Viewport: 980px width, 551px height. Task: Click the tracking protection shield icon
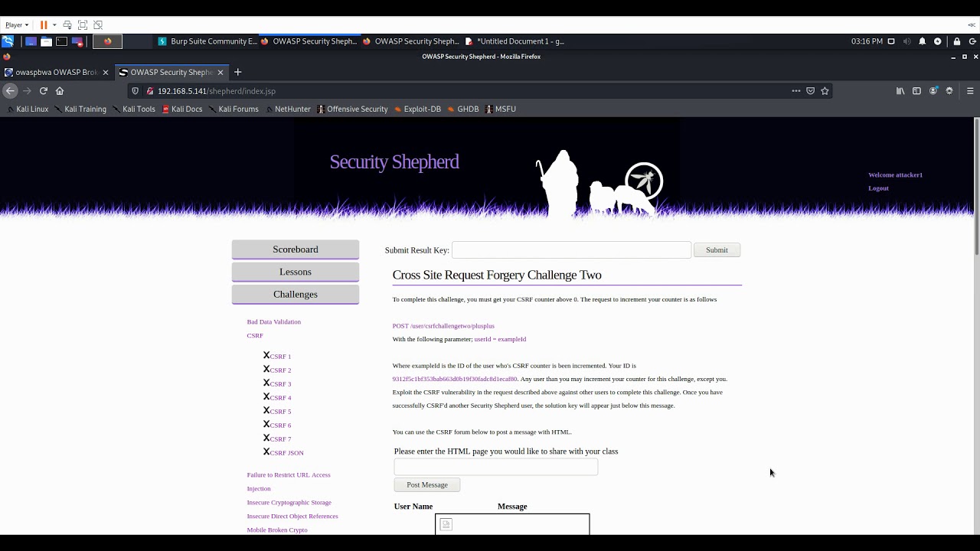coord(136,90)
